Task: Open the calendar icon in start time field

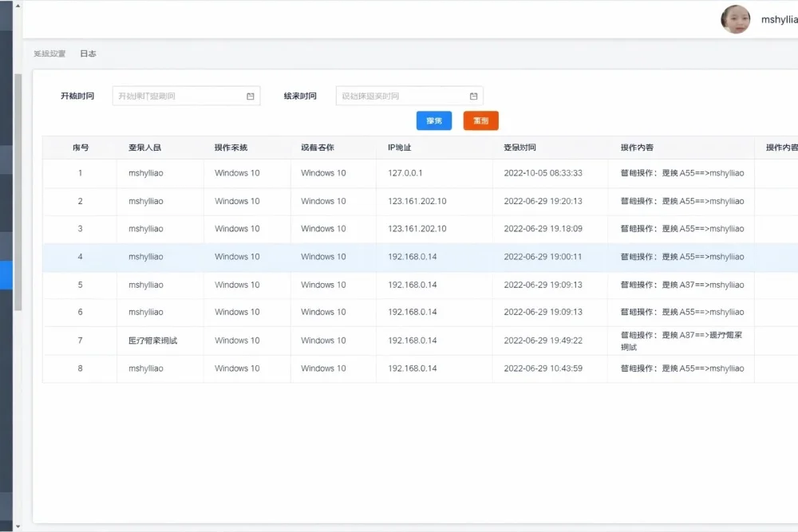Action: (x=250, y=97)
